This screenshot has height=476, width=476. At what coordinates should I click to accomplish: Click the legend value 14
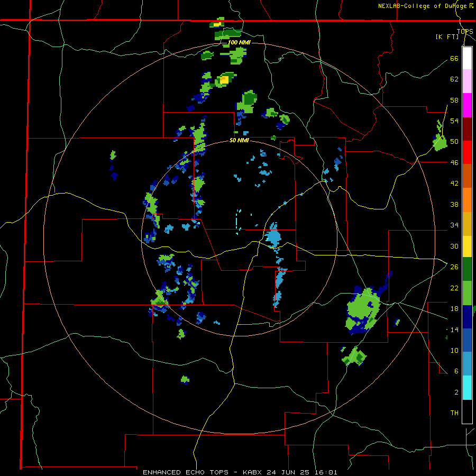(454, 329)
